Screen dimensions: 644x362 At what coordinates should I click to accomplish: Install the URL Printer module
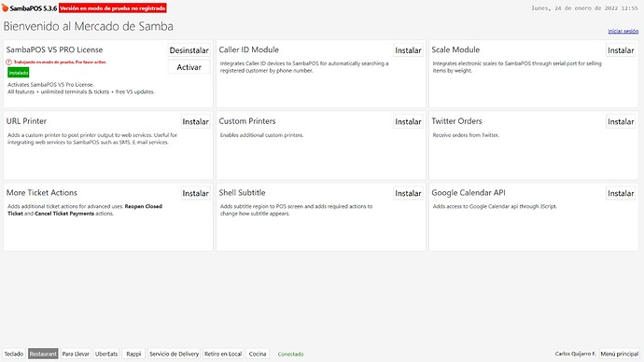point(195,121)
